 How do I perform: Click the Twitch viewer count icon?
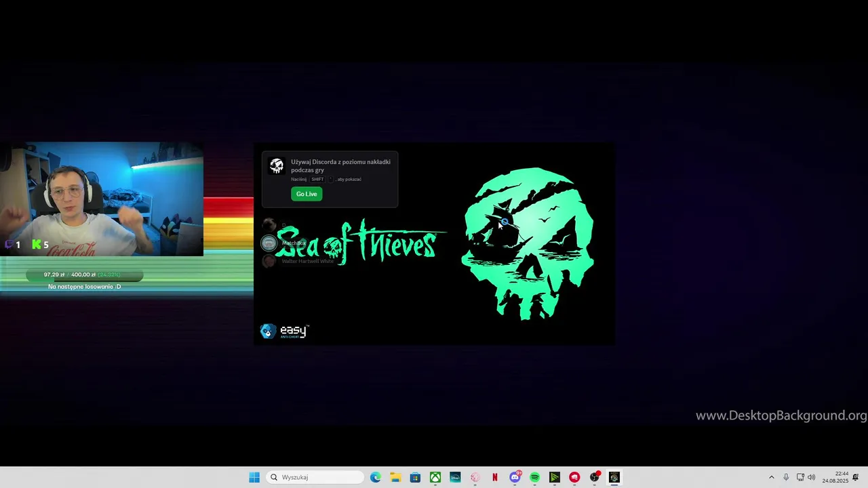tap(9, 245)
